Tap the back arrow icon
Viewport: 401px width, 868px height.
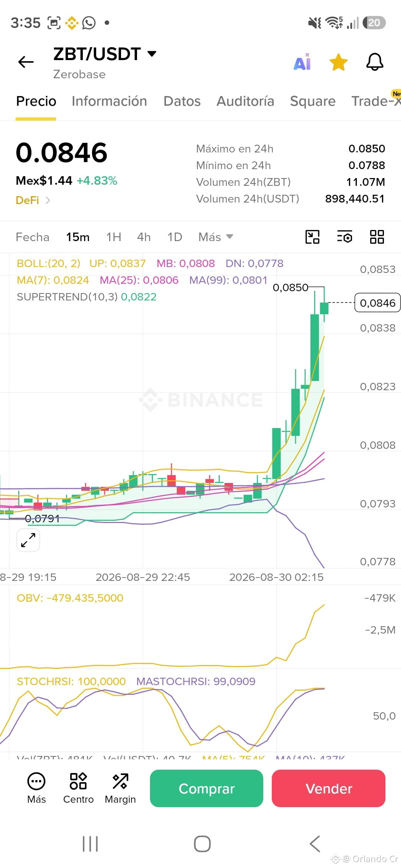point(26,62)
